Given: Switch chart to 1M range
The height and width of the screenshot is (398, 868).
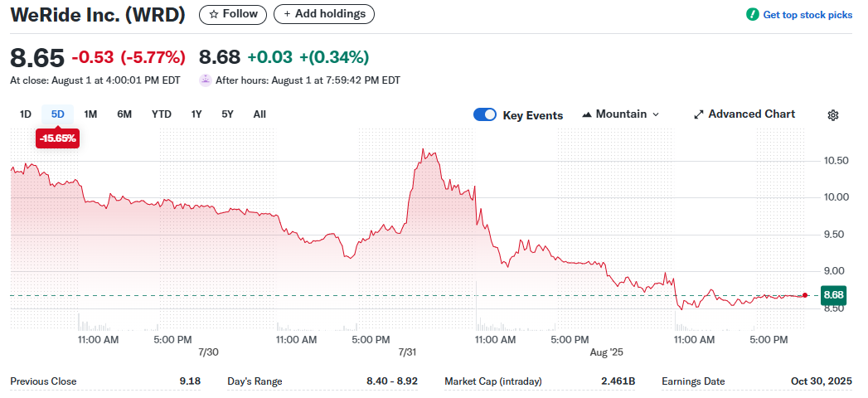Looking at the screenshot, I should point(90,114).
